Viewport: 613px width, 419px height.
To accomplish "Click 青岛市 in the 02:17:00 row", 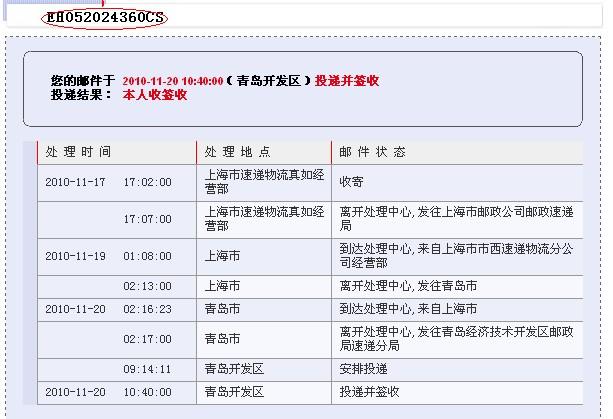I will pyautogui.click(x=222, y=339).
